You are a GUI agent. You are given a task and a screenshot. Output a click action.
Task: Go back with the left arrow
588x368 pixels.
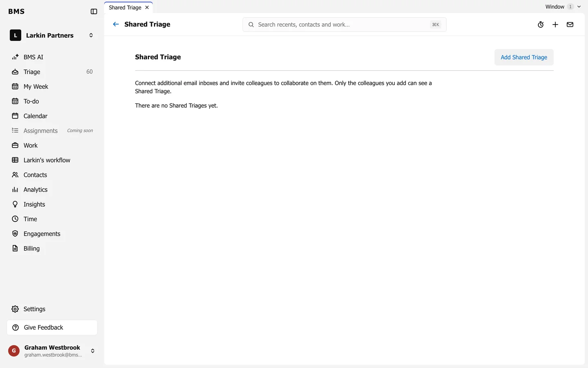point(116,25)
